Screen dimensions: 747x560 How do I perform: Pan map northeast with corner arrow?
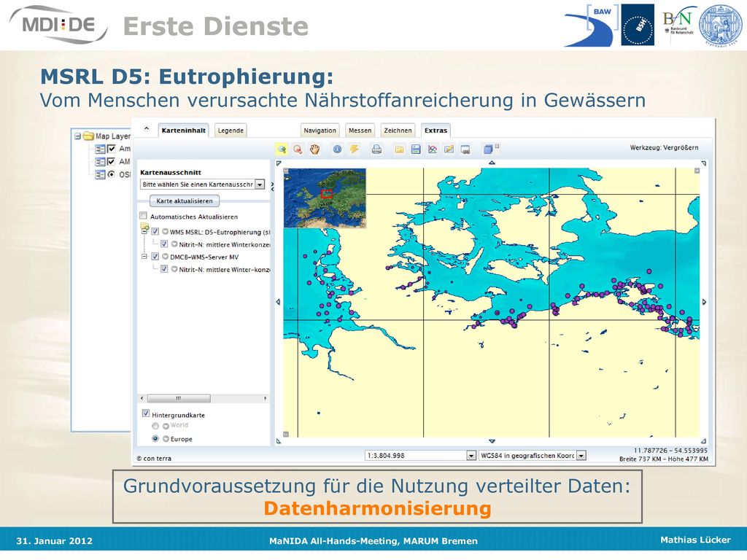pos(704,163)
